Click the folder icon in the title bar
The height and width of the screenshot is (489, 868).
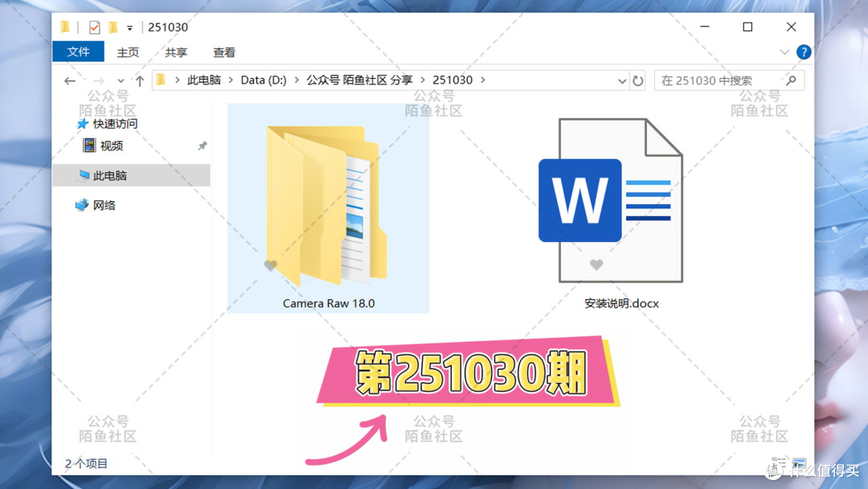pos(65,27)
